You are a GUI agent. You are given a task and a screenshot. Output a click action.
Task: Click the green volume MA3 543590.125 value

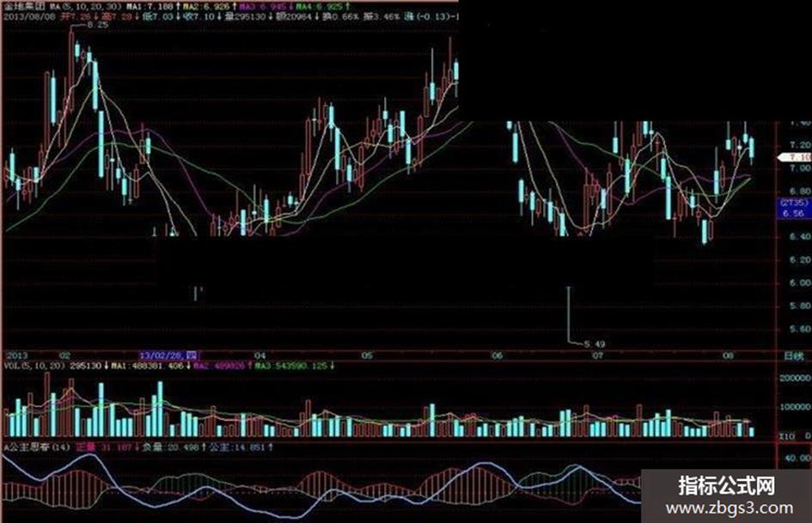(290, 366)
